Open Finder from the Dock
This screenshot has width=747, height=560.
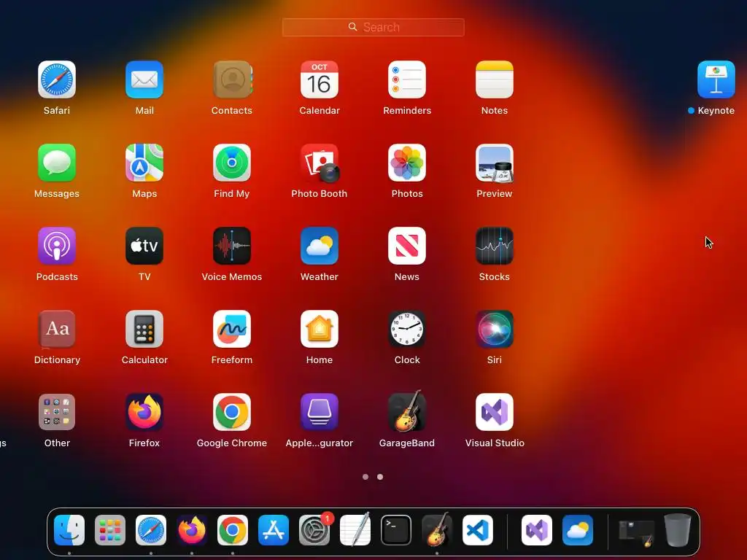click(x=69, y=530)
